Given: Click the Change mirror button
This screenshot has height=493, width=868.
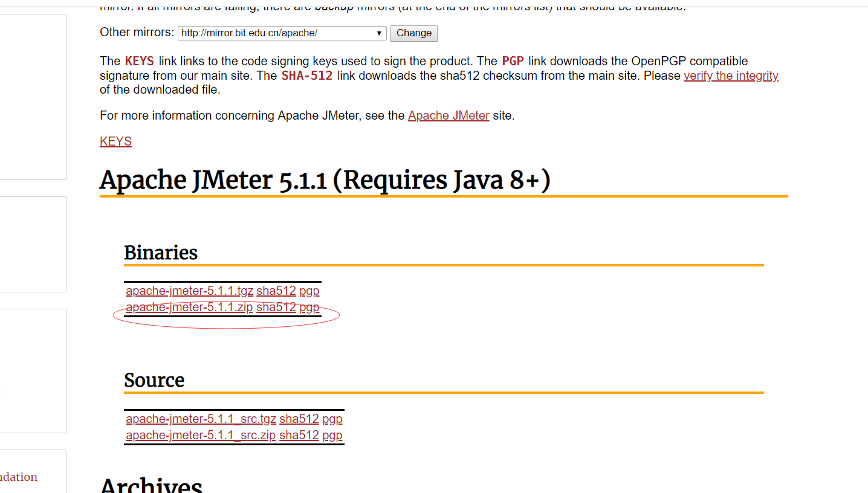Looking at the screenshot, I should pyautogui.click(x=414, y=33).
